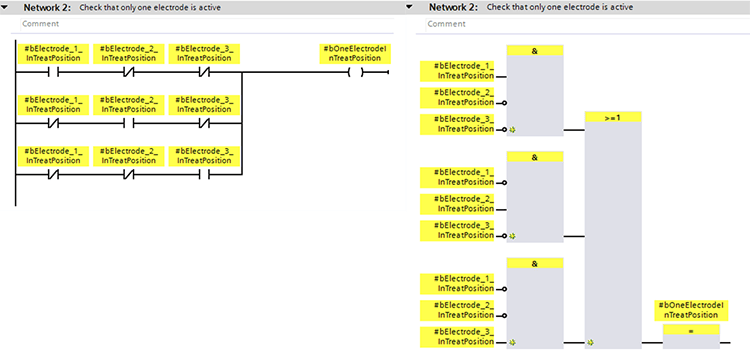Select the top AND (&) block
750x361 pixels.
click(535, 90)
